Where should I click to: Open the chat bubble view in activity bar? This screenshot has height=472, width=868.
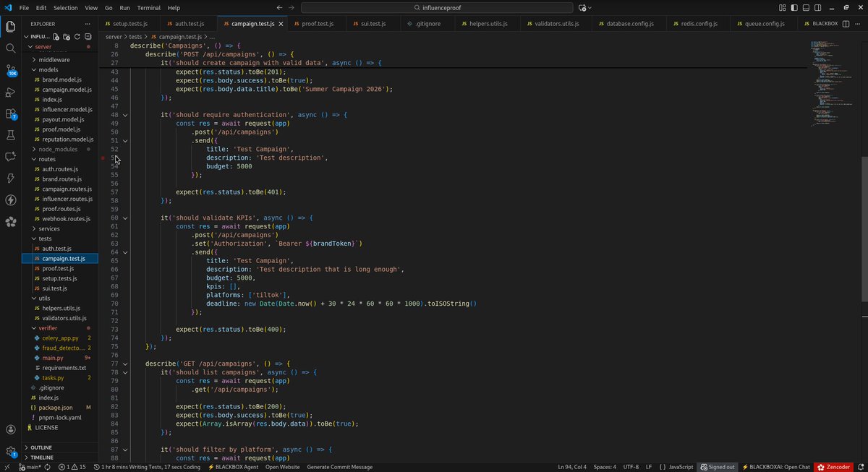pos(11,157)
